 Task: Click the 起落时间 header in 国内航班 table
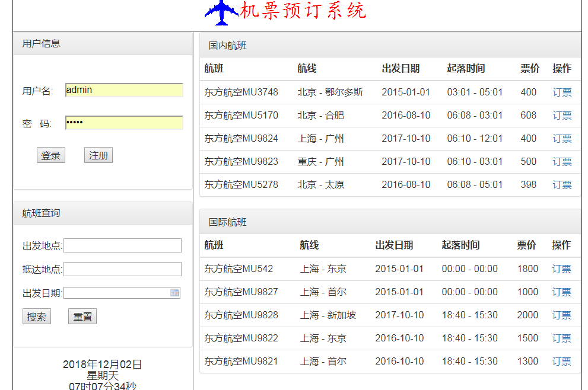pyautogui.click(x=466, y=69)
